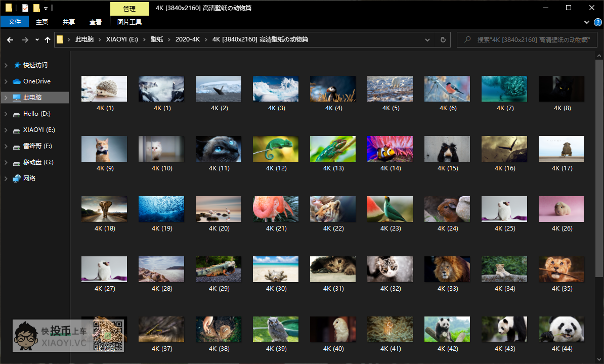Open the 图片工具 tab
Screen dimensions: 604x364
(x=130, y=22)
